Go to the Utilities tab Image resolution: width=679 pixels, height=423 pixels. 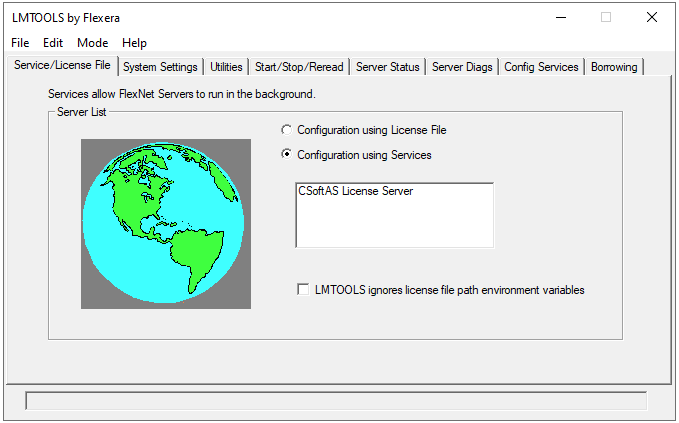[x=226, y=67]
